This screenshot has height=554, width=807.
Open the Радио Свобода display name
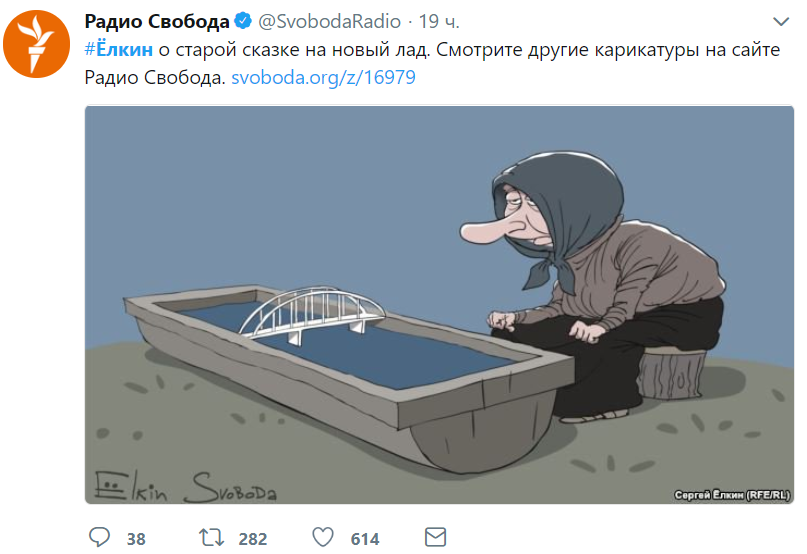pyautogui.click(x=157, y=22)
